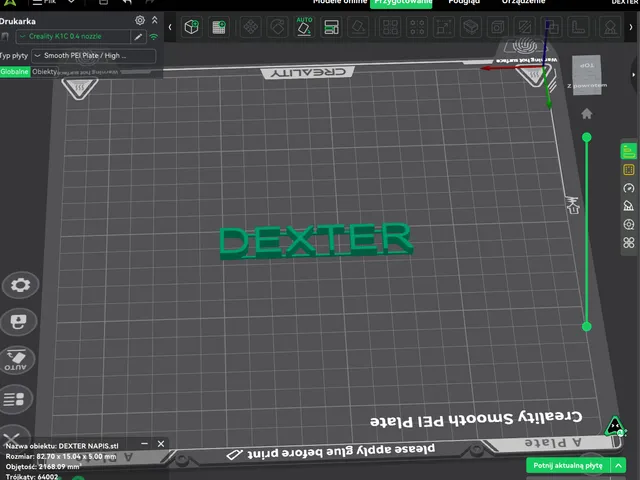Click the Objętość 2168.09 mm text
The image size is (640, 480).
coord(44,467)
